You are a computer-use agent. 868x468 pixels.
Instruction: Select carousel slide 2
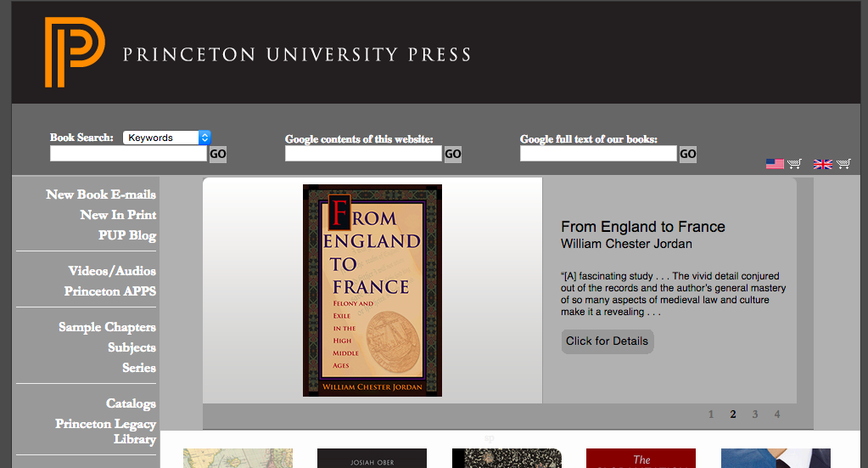(733, 414)
